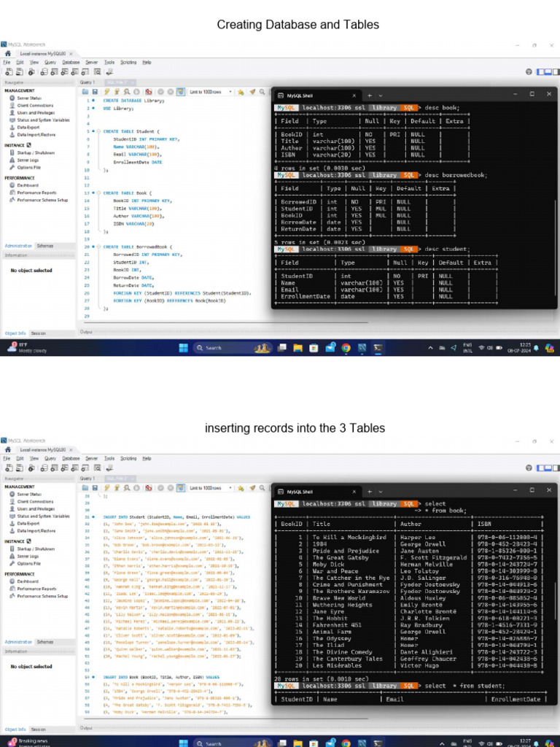Click Execute lightning bolt icon in upper Workbench editor

[106, 92]
